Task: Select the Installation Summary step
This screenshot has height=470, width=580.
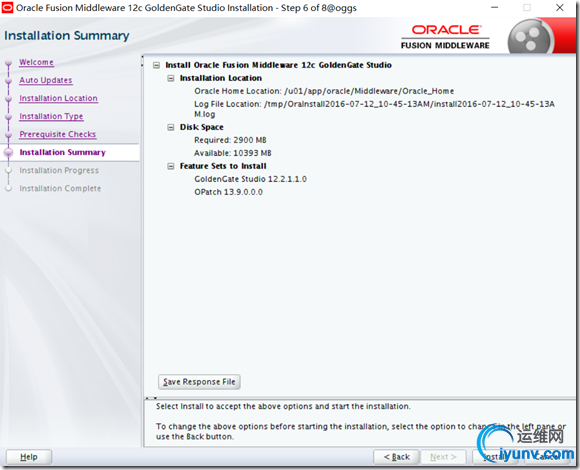Action: (63, 152)
